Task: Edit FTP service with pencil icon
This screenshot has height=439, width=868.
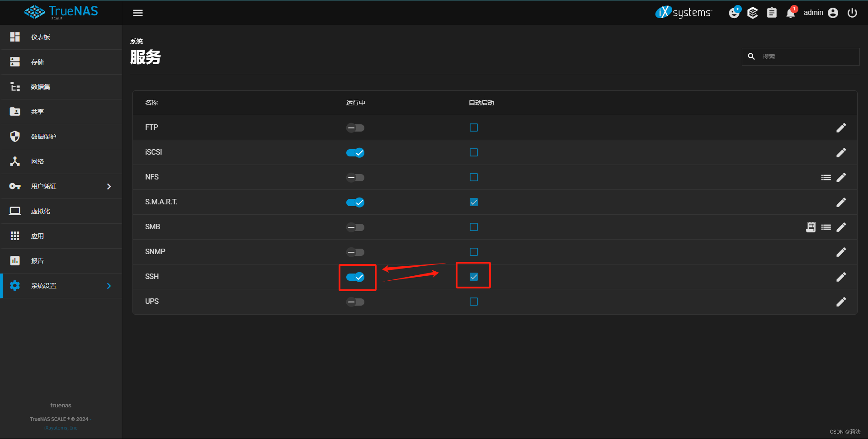Action: 841,128
